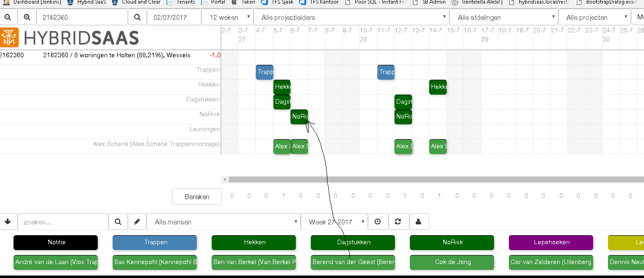Image resolution: width=644 pixels, height=278 pixels.
Task: Click the black Notitie block
Action: (55, 242)
